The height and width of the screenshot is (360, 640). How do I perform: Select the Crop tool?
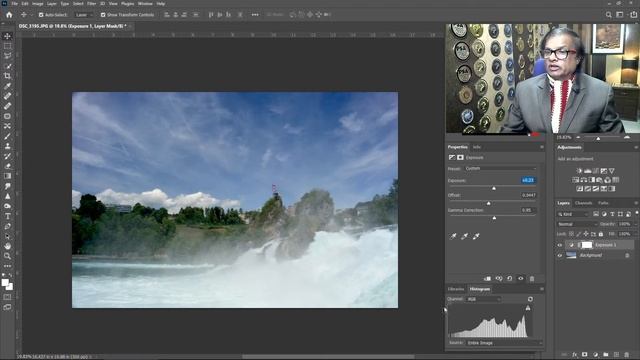(7, 76)
